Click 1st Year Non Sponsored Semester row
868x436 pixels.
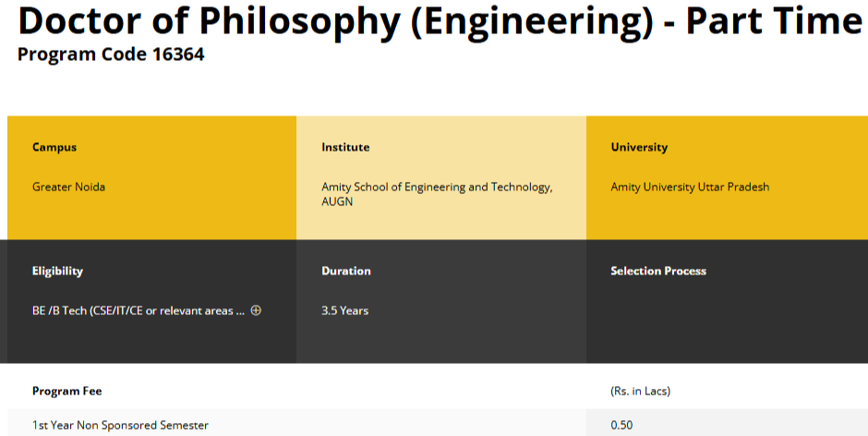pyautogui.click(x=120, y=425)
